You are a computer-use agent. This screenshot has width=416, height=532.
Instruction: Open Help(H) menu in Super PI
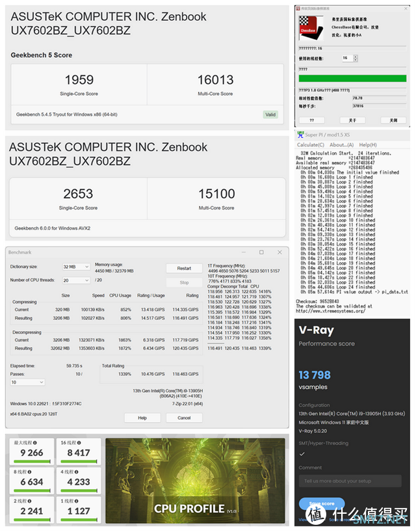[x=368, y=145]
